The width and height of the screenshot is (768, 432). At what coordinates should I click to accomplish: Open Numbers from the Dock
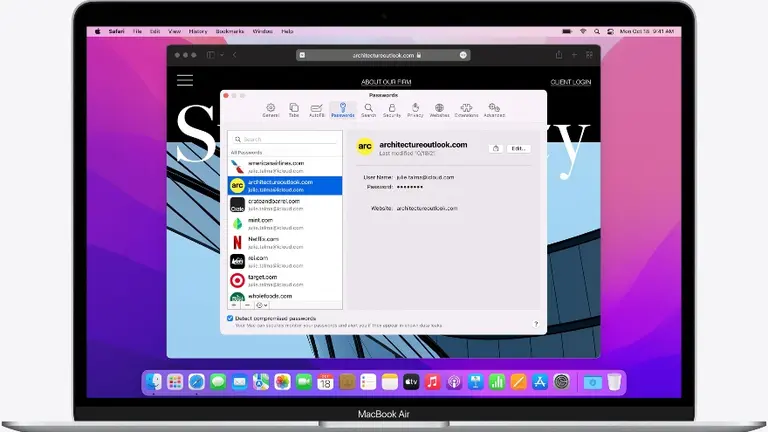[497, 382]
